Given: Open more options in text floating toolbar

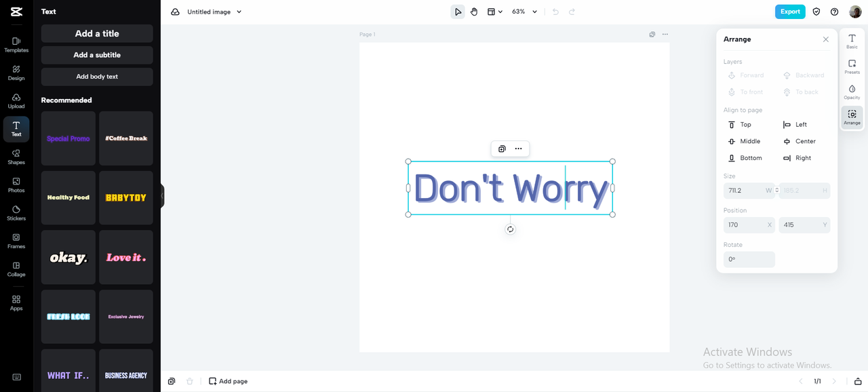Looking at the screenshot, I should click(x=518, y=149).
